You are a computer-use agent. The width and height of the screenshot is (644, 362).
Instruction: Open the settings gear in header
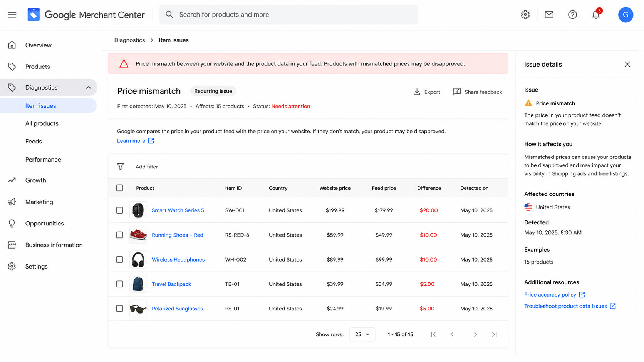525,15
